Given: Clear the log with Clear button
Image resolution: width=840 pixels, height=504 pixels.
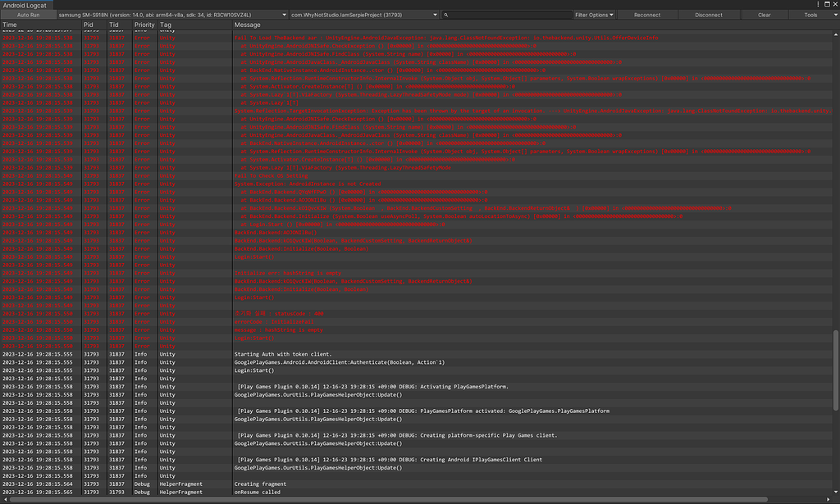Looking at the screenshot, I should pos(764,15).
